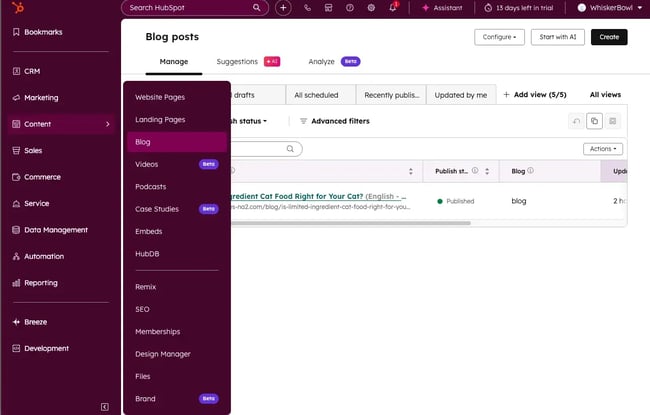Open Data Management in sidebar
The image size is (650, 415).
click(x=50, y=230)
